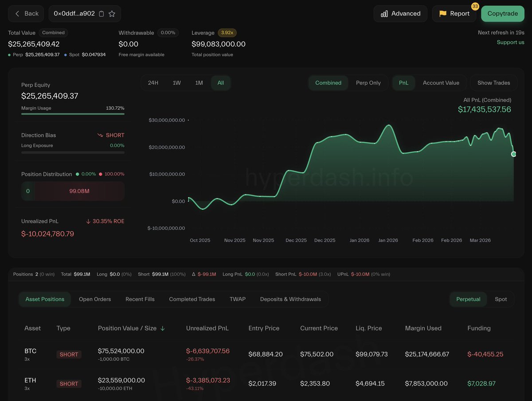Image resolution: width=532 pixels, height=401 pixels.
Task: Open the Support us link
Action: [510, 42]
